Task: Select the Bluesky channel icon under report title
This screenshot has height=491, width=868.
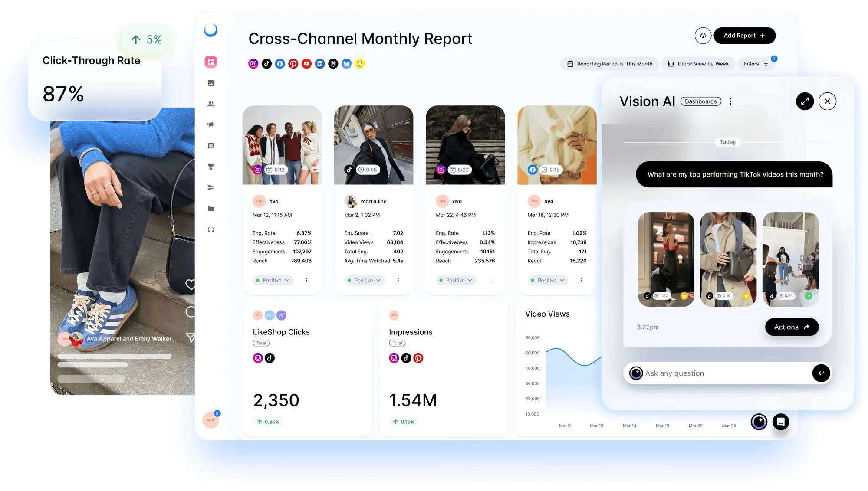Action: (x=346, y=64)
